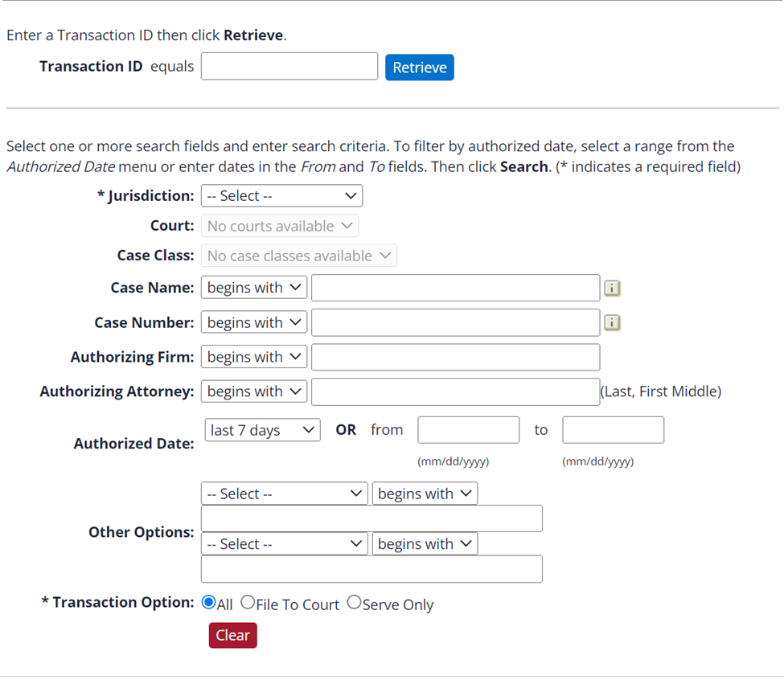This screenshot has height=680, width=784.
Task: Expand the Authorizing Firm begins with dropdown
Action: pos(253,356)
